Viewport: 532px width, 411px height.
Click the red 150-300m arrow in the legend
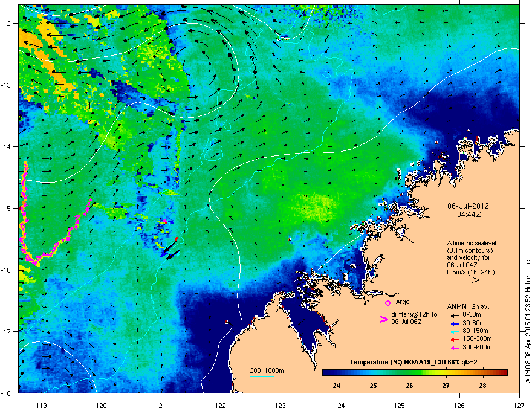pyautogui.click(x=455, y=340)
